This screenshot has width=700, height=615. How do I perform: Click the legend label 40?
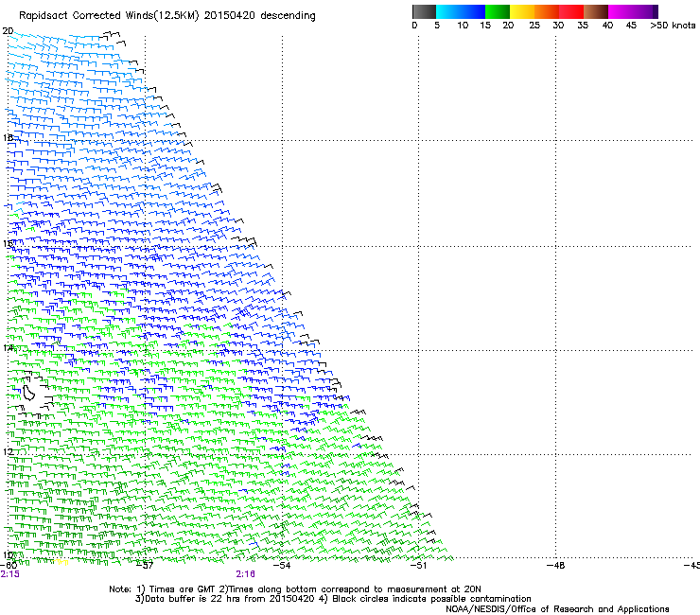pos(607,26)
